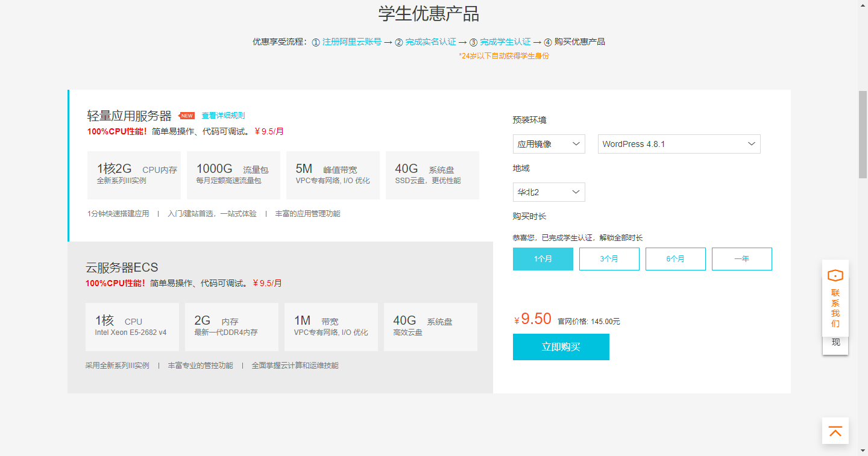Click the 购买时长 label
This screenshot has height=456, width=868.
(x=530, y=216)
